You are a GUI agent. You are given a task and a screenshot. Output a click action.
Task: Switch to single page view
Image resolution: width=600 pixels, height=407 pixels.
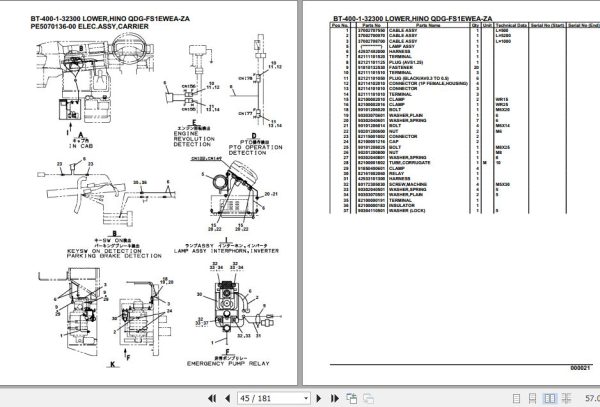(x=516, y=398)
